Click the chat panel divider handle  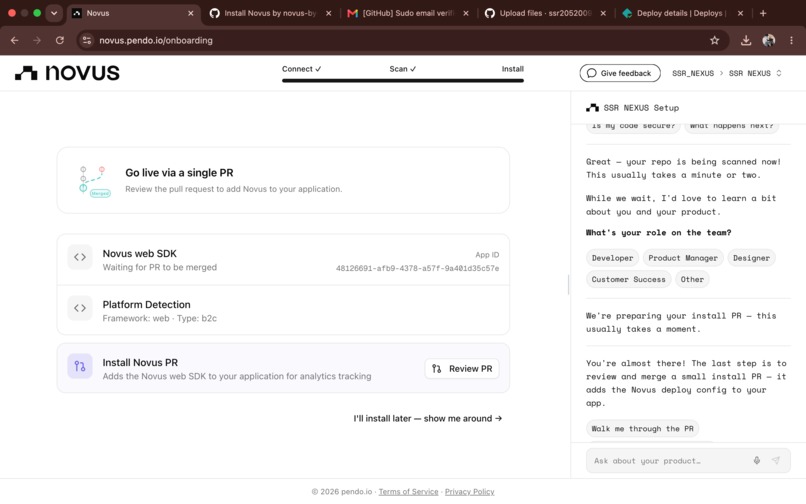click(x=569, y=284)
